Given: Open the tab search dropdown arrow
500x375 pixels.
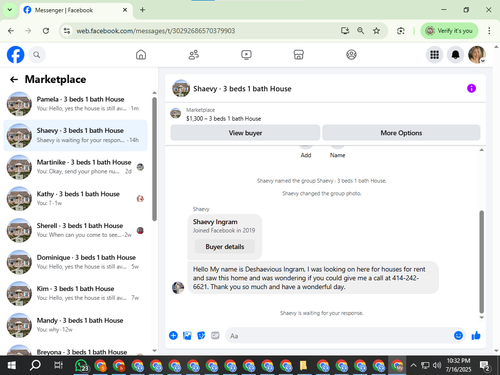Looking at the screenshot, I should 10,10.
